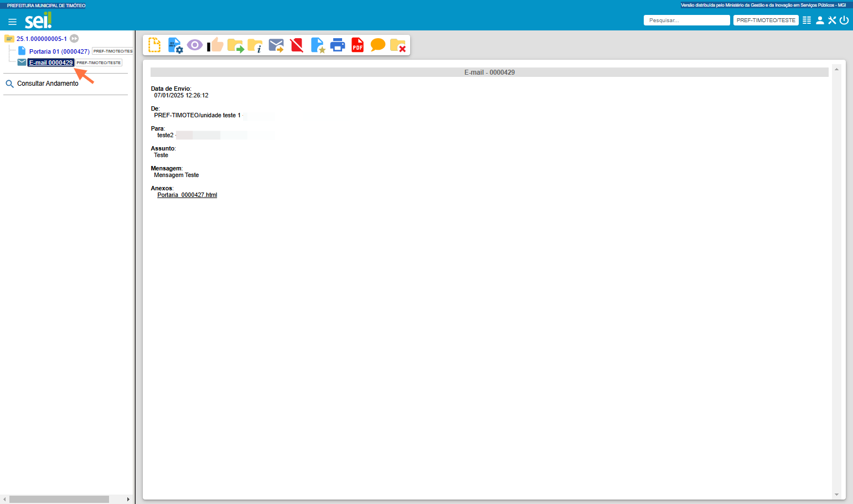Click Consultar Andamento link
853x504 pixels.
click(48, 84)
